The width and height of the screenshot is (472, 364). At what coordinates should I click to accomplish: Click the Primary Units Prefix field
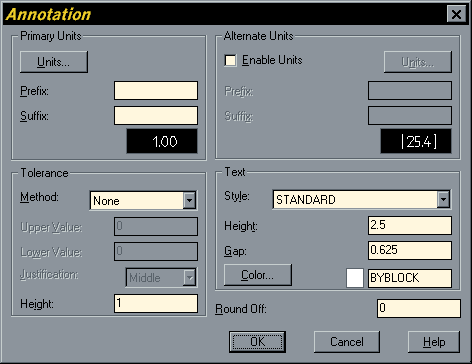coord(156,90)
